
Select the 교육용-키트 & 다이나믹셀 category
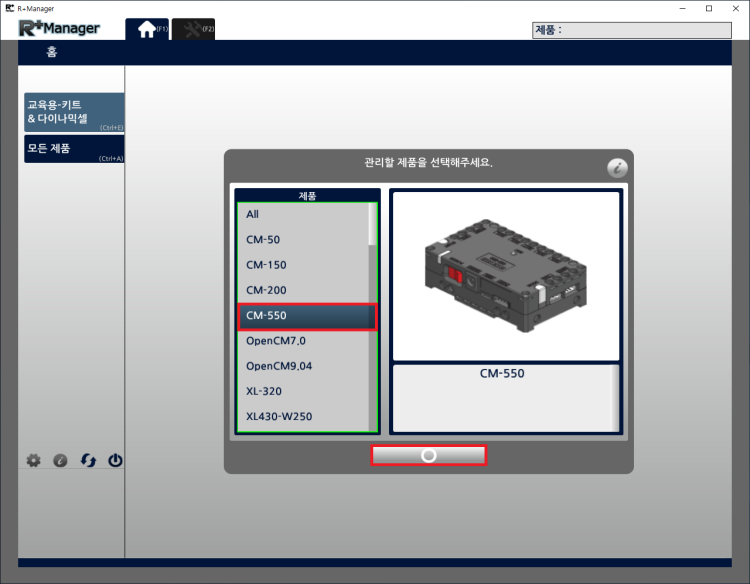click(x=73, y=112)
